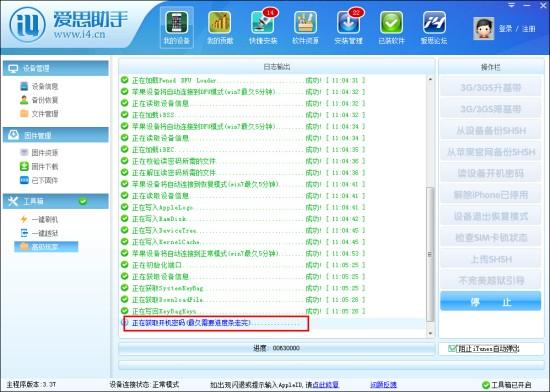Click the blue 停止 button
Viewport: 550px width, 392px height.
pos(490,301)
